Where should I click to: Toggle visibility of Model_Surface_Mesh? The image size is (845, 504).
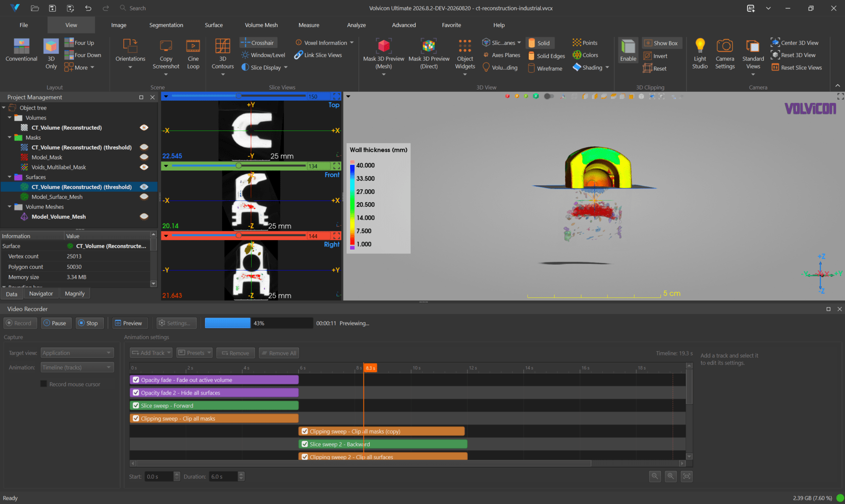[144, 197]
